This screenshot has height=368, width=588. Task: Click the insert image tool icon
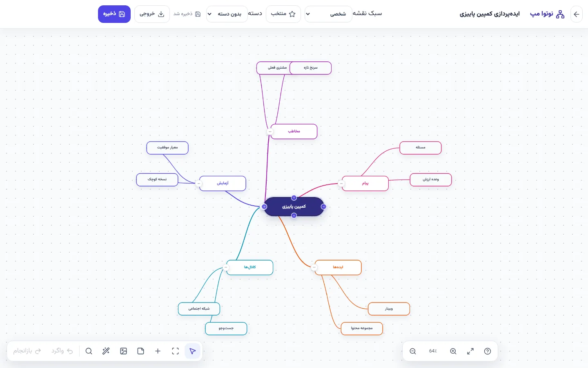pyautogui.click(x=123, y=351)
